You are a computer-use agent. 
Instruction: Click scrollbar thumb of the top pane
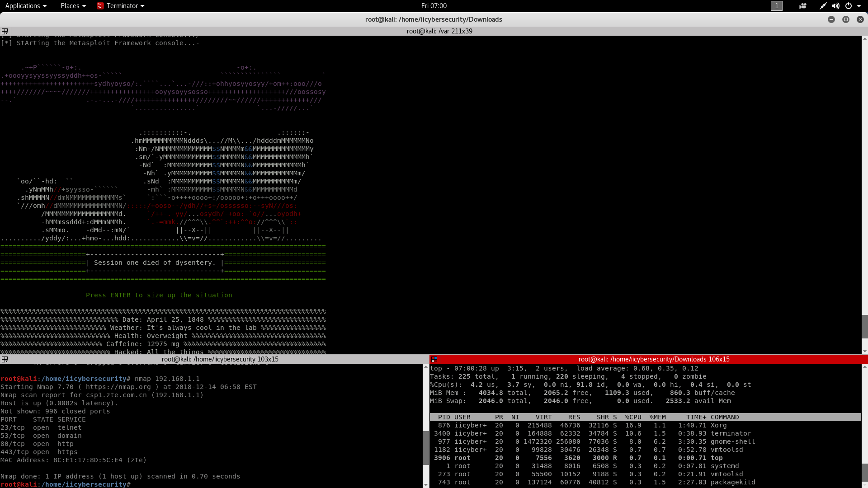[864, 473]
